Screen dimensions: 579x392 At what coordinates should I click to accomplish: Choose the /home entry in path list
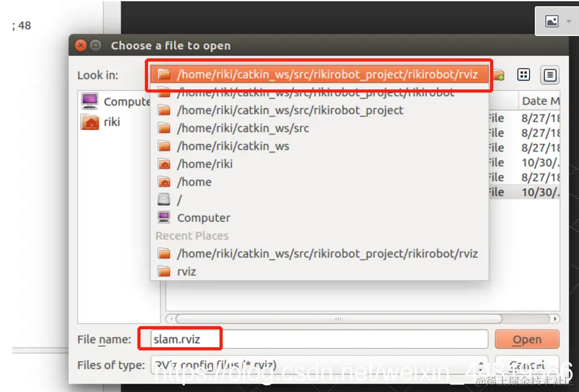(x=320, y=182)
